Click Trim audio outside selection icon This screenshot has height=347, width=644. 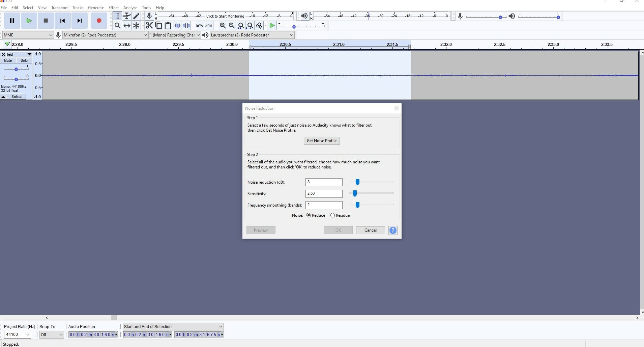177,25
